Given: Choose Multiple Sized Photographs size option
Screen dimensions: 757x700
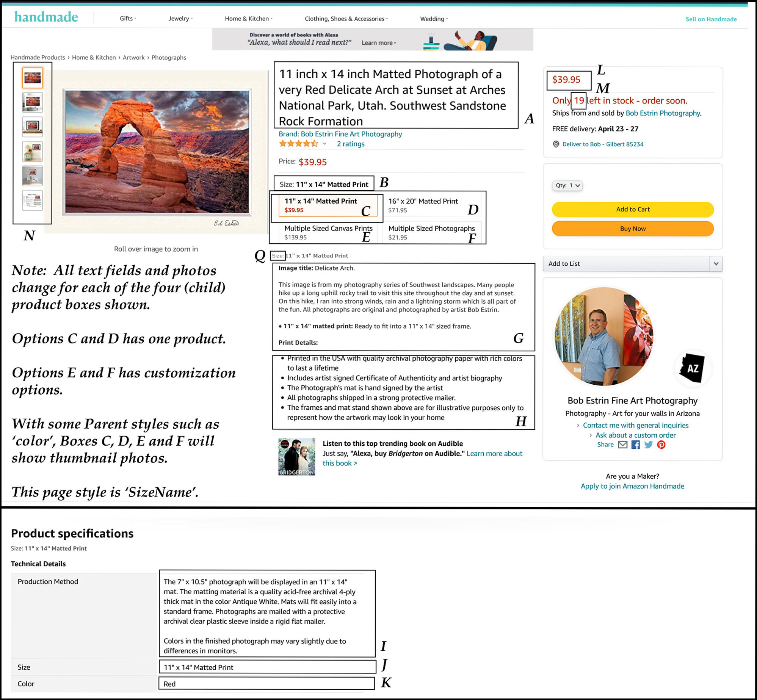Looking at the screenshot, I should (431, 232).
